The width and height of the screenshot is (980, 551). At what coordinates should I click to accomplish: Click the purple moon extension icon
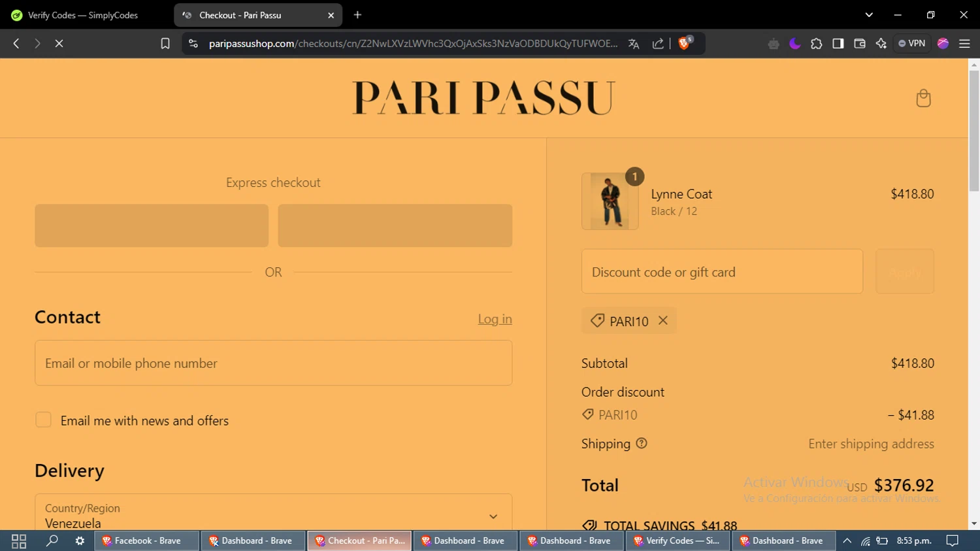795,44
